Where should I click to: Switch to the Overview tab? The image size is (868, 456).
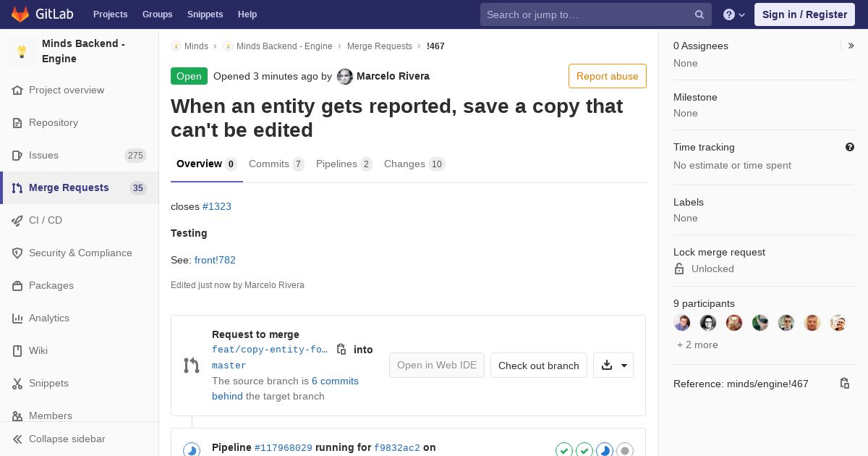coord(206,164)
